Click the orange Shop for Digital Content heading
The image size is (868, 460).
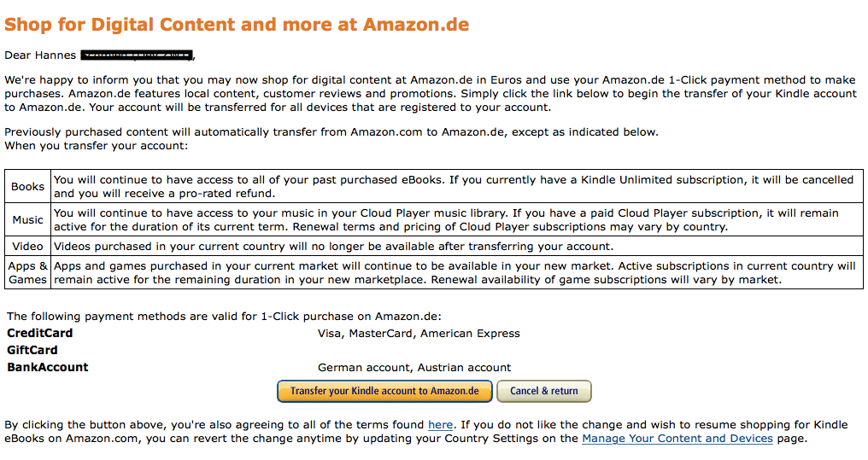[x=237, y=25]
